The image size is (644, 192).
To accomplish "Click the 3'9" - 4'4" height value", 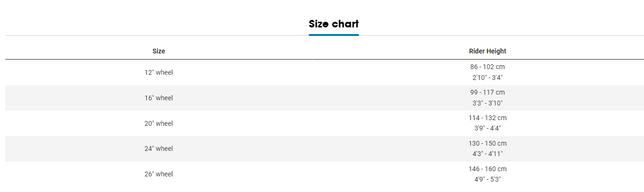I will coord(487,128).
